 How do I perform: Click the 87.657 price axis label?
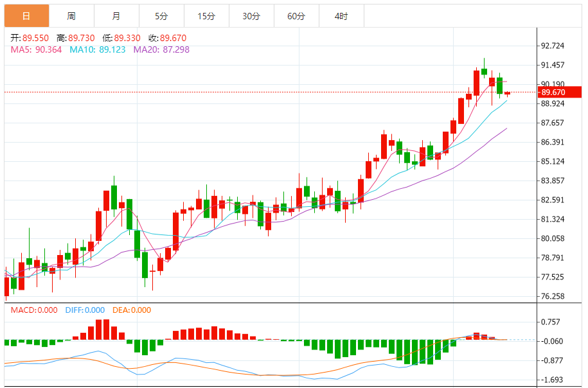(x=553, y=123)
